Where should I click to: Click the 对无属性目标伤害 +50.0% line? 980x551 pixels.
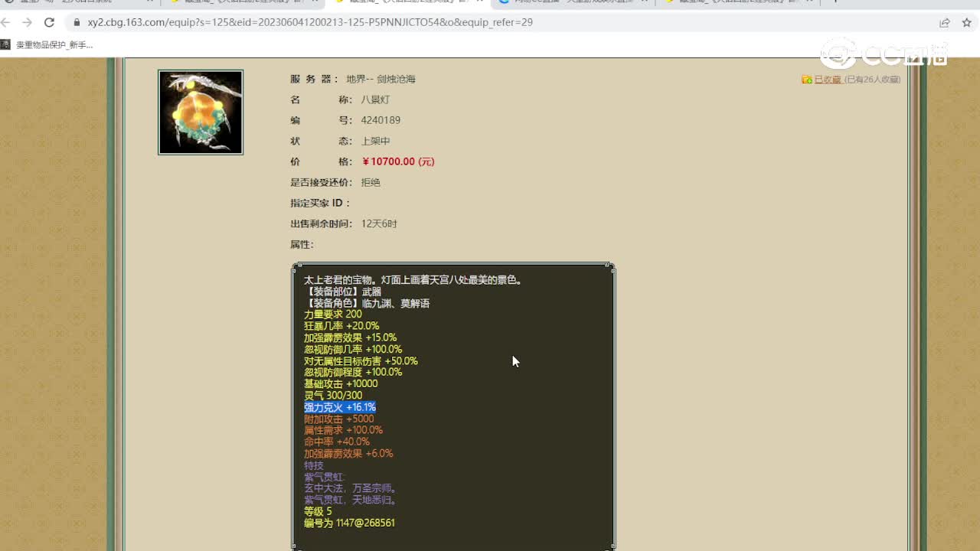(x=361, y=360)
